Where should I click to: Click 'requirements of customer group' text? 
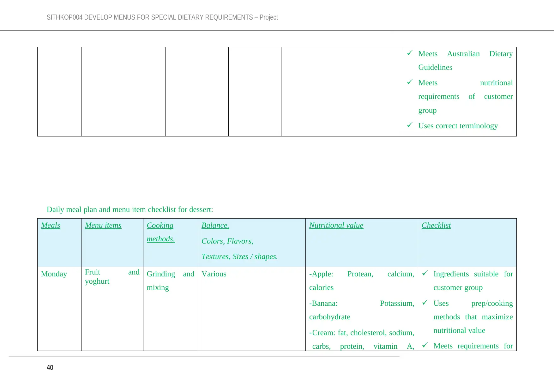(465, 103)
